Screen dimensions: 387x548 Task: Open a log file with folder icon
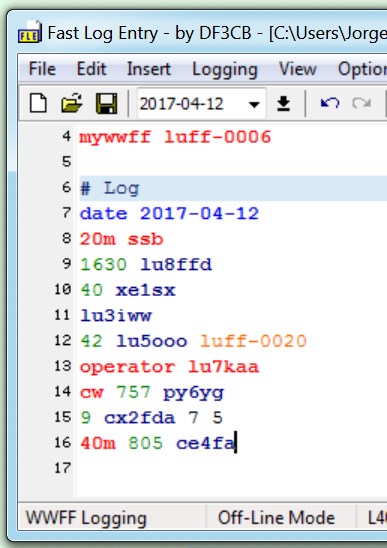click(x=72, y=103)
